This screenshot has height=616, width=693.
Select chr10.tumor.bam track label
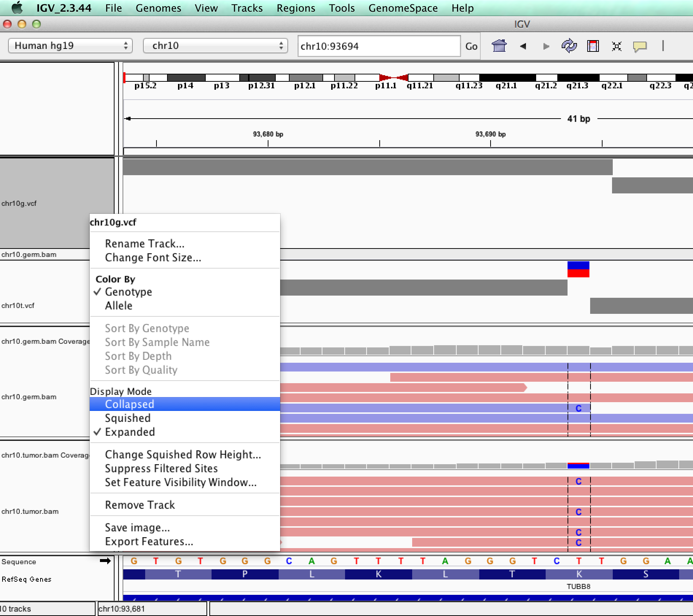[x=30, y=511]
